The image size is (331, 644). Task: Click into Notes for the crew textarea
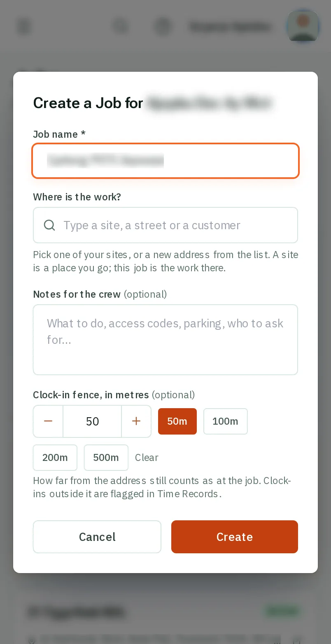[165, 340]
